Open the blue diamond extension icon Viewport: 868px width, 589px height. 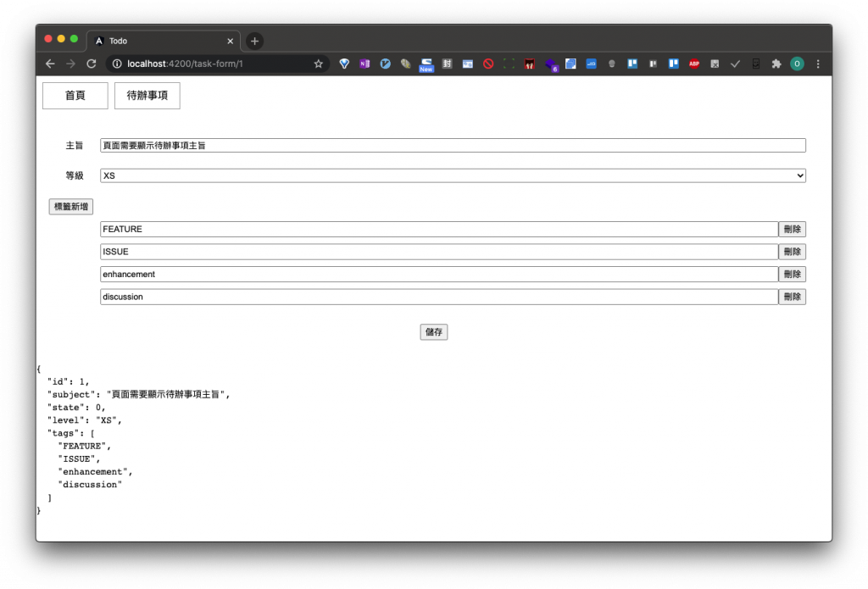point(344,64)
